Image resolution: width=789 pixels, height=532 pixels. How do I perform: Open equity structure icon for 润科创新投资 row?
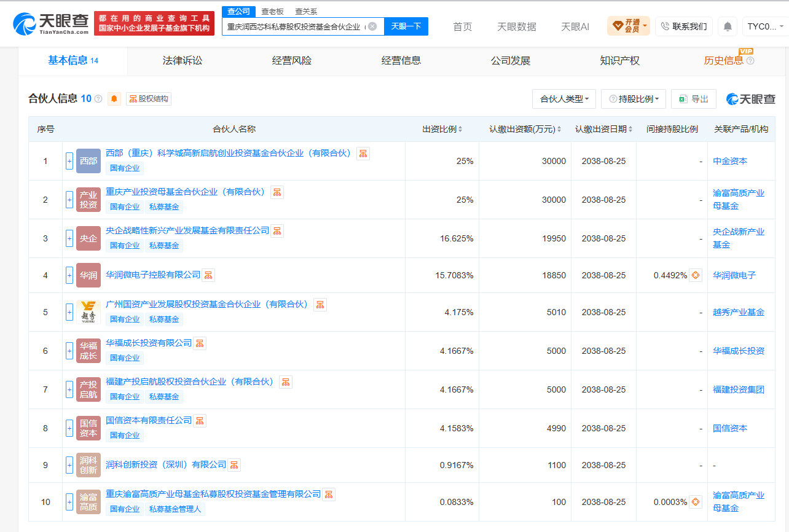(x=234, y=465)
